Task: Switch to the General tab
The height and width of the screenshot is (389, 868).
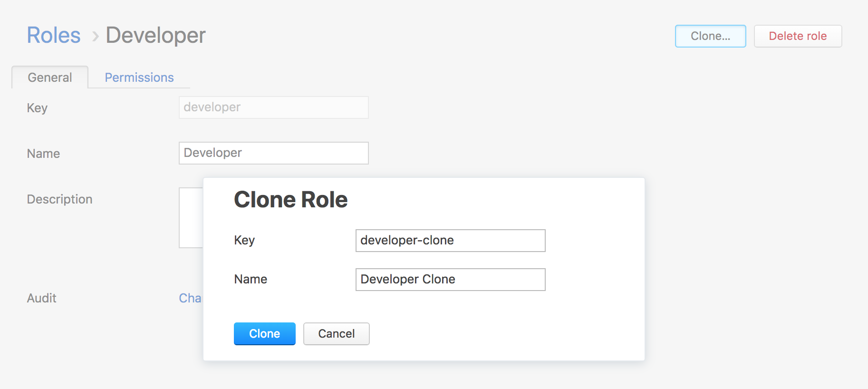Action: [x=50, y=77]
